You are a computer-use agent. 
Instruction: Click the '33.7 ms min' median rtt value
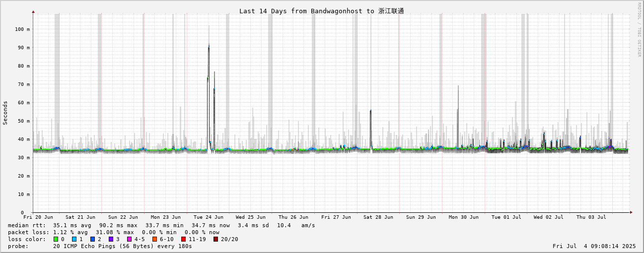coord(164,225)
